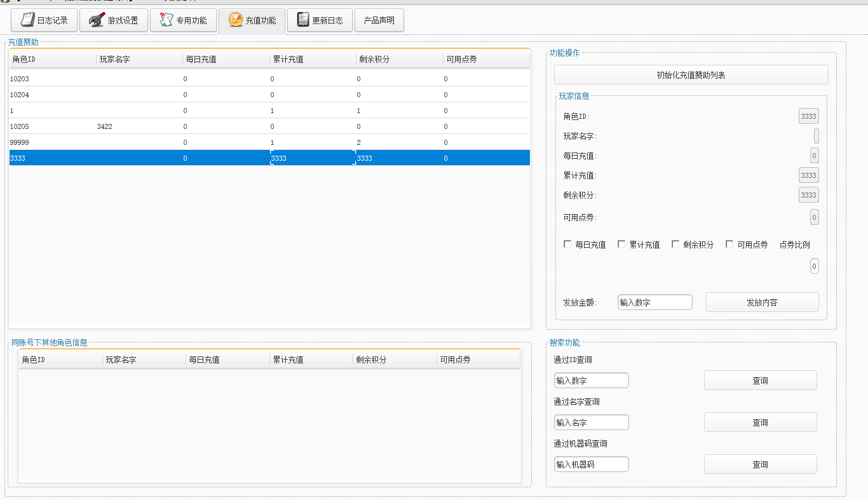The width and height of the screenshot is (868, 500).
Task: Click the 角色ID value field in 玩家信息
Action: [x=809, y=116]
